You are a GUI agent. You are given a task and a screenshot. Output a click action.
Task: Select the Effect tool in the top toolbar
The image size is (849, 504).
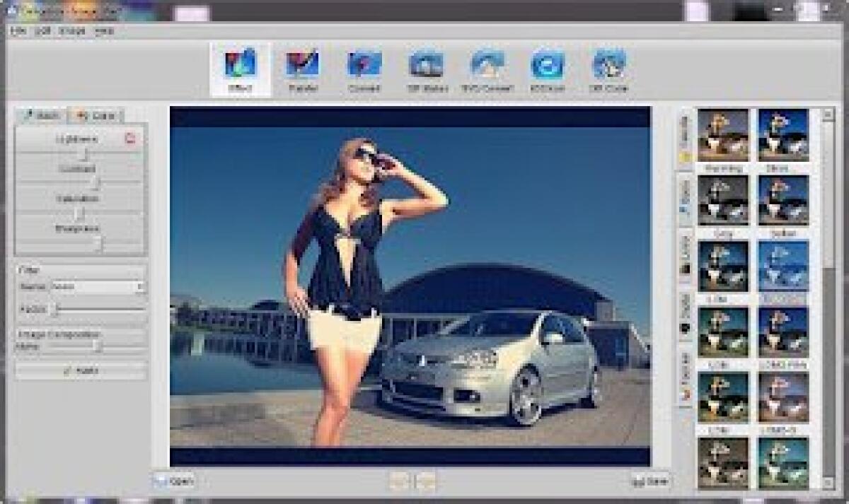point(241,69)
